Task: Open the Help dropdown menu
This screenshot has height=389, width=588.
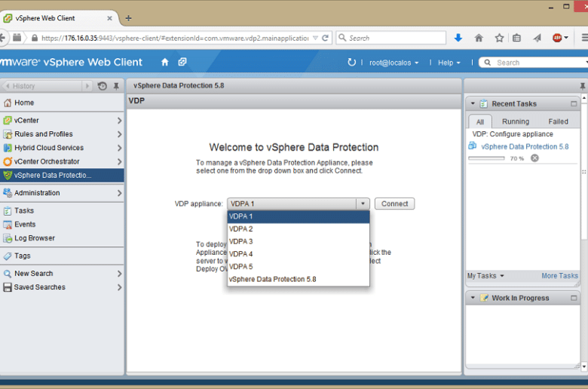Action: coord(449,63)
